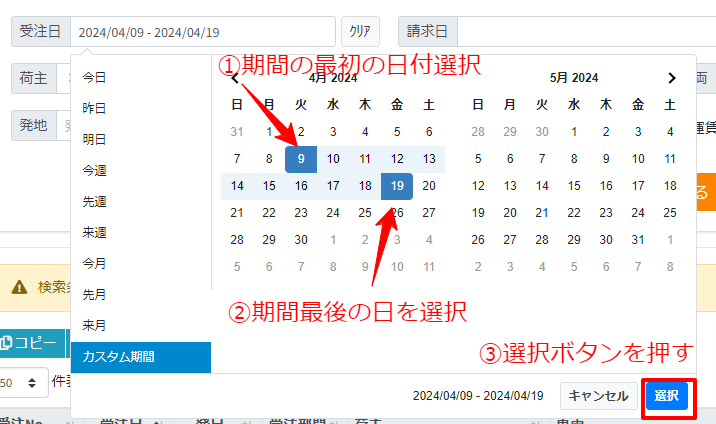Clear the order date with クリア button
The height and width of the screenshot is (424, 716).
click(360, 31)
